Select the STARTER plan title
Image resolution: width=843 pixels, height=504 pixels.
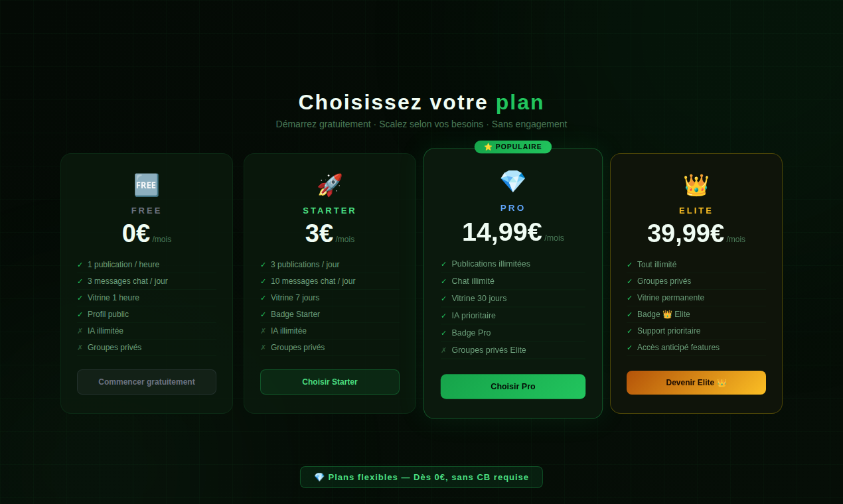click(330, 210)
